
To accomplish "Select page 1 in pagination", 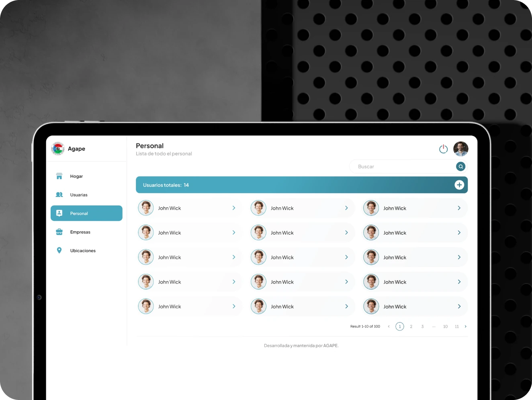I will (400, 327).
